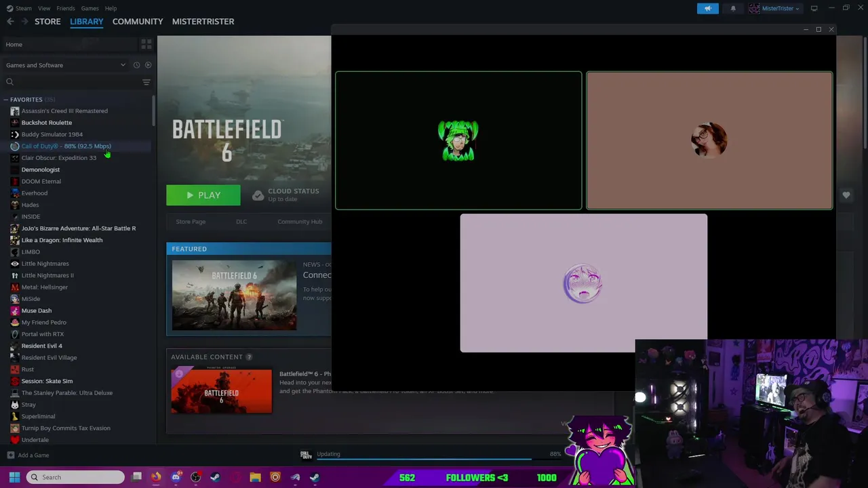Select the purple anime avatar participant tile
Screen dimensions: 868x488
[x=583, y=283]
